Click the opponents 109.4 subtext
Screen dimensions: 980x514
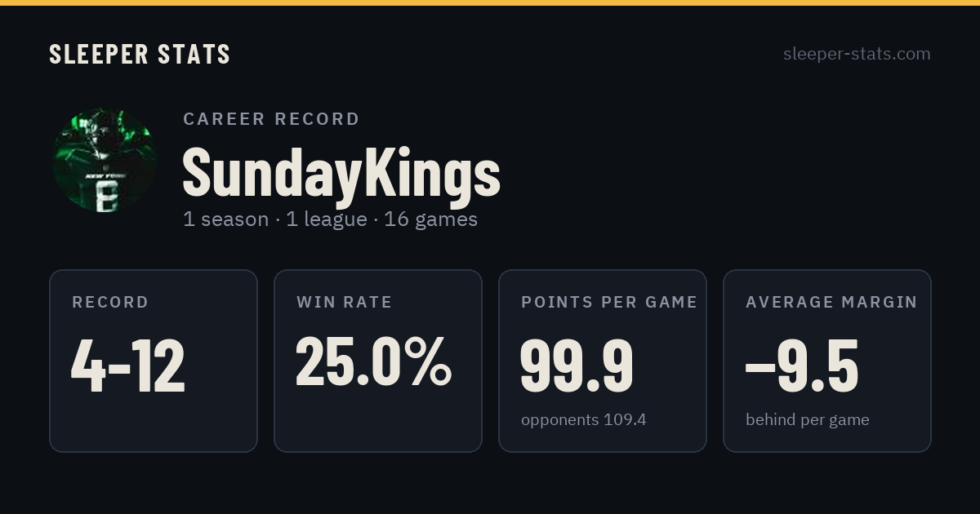[x=583, y=420]
